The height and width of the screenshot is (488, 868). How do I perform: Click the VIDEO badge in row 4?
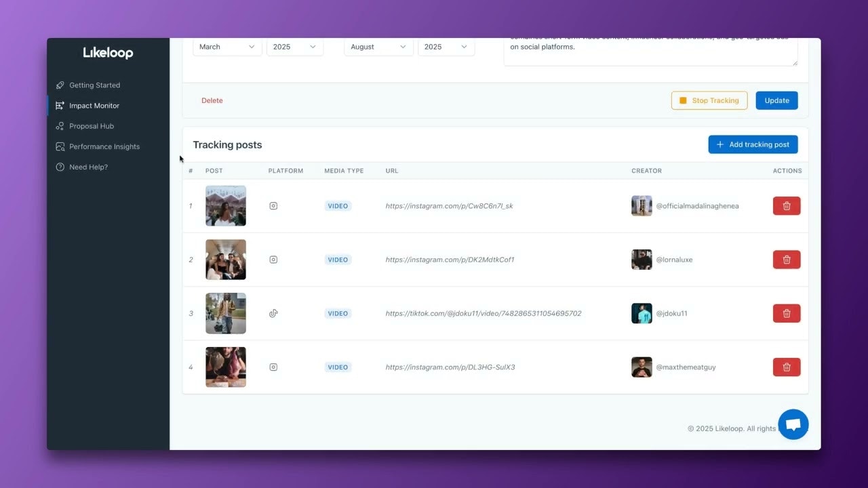(x=338, y=367)
